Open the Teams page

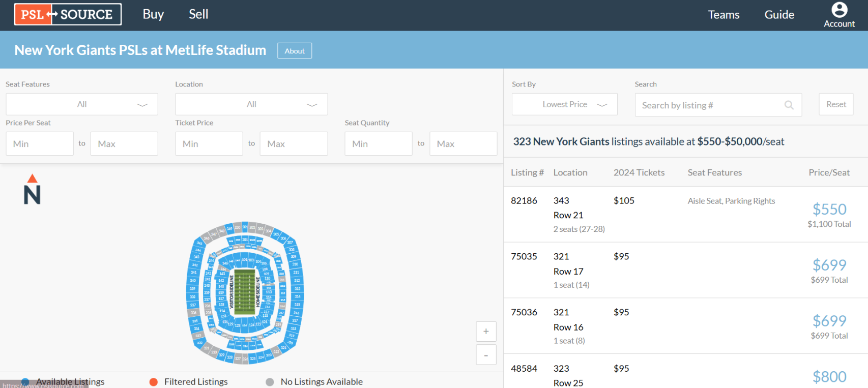click(724, 15)
